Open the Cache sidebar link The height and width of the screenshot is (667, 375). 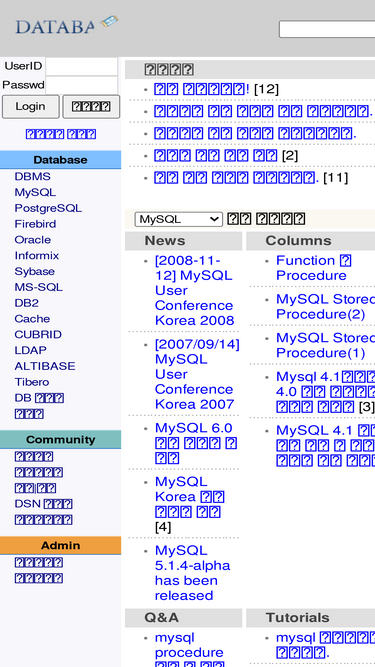(x=32, y=319)
